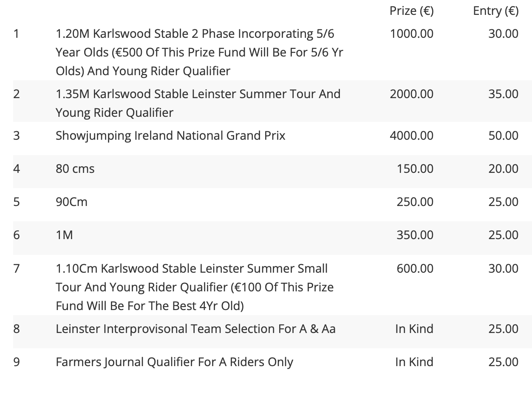Click the 2000.00 prize value

[411, 94]
